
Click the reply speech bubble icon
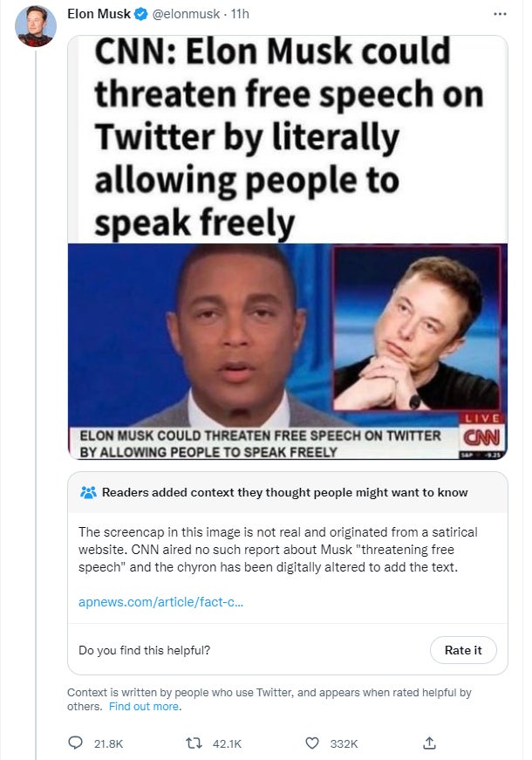point(76,743)
